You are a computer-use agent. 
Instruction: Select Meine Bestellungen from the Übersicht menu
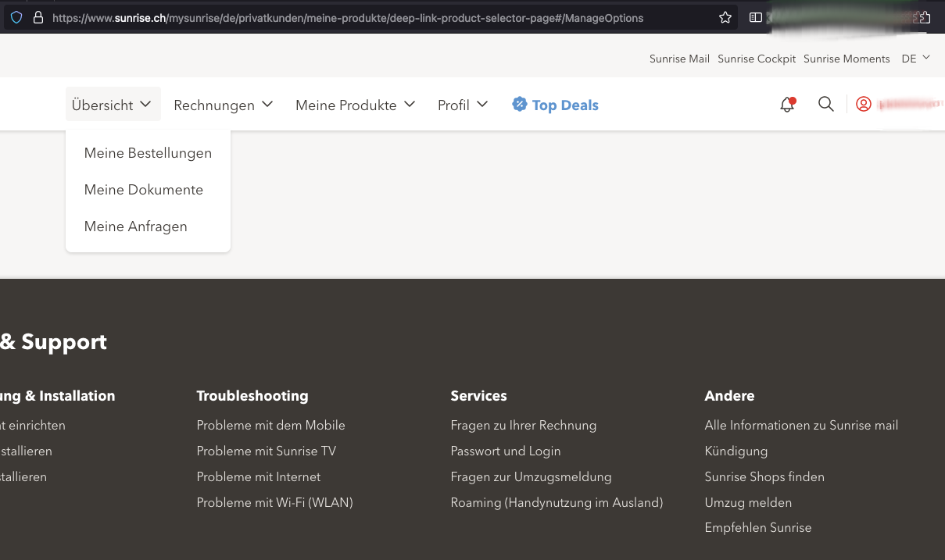tap(148, 153)
